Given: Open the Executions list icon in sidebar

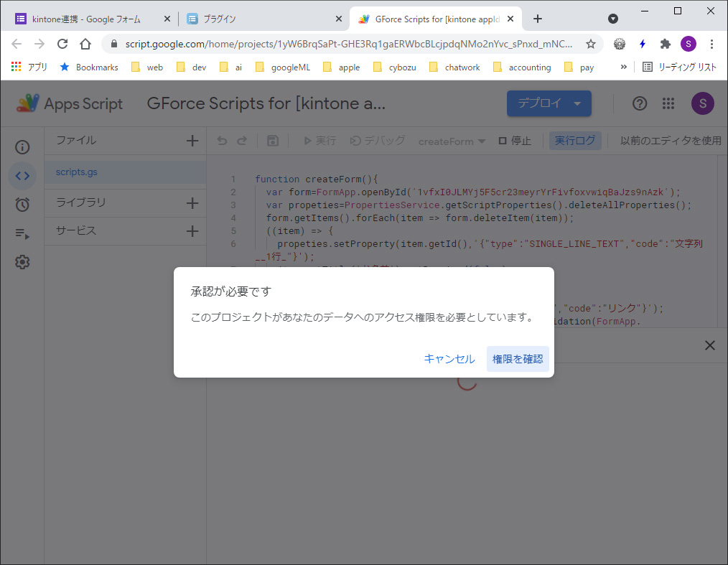Looking at the screenshot, I should click(x=22, y=233).
